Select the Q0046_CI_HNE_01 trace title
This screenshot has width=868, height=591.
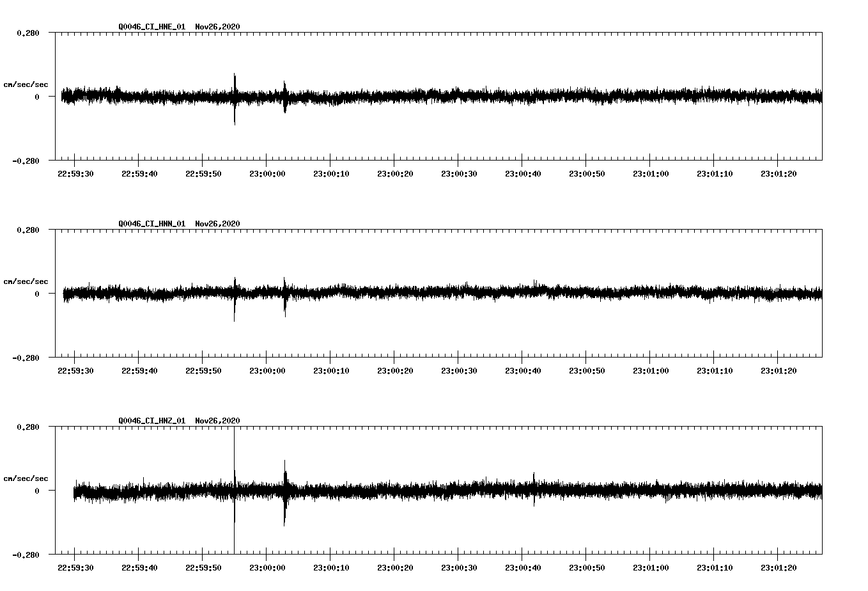tap(151, 27)
